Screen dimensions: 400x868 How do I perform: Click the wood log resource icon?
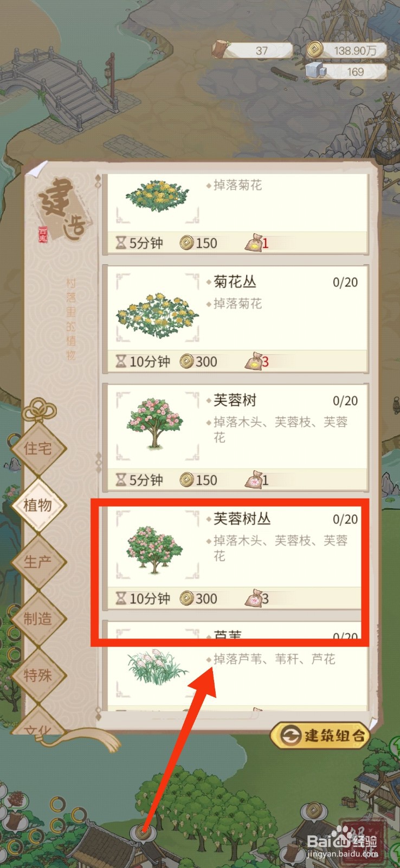tap(220, 49)
